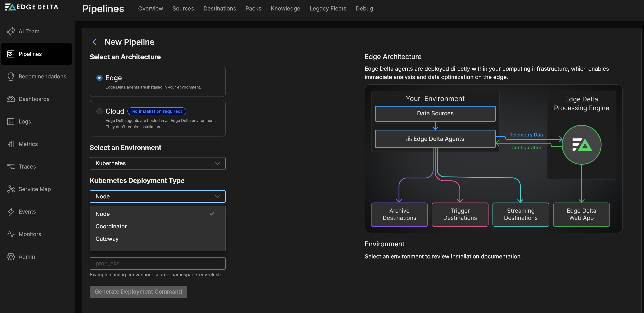Open the Legacy Fleets tab
The image size is (644, 313).
click(x=328, y=9)
